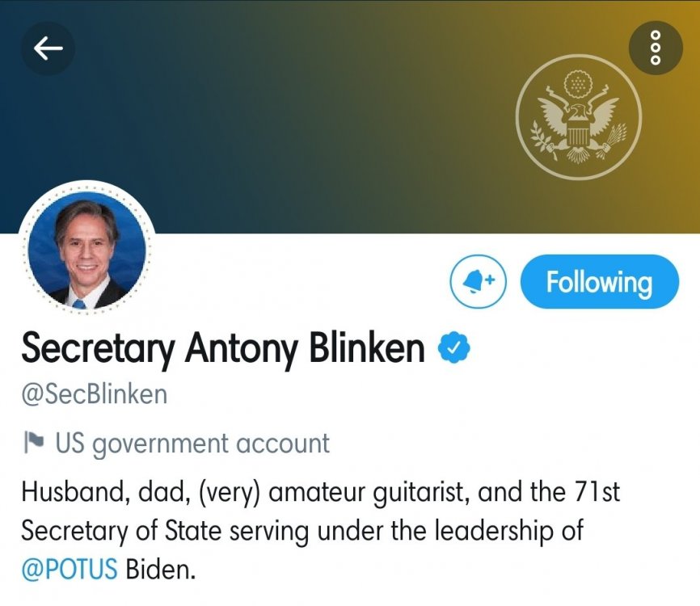Click the US government account label

(x=192, y=443)
